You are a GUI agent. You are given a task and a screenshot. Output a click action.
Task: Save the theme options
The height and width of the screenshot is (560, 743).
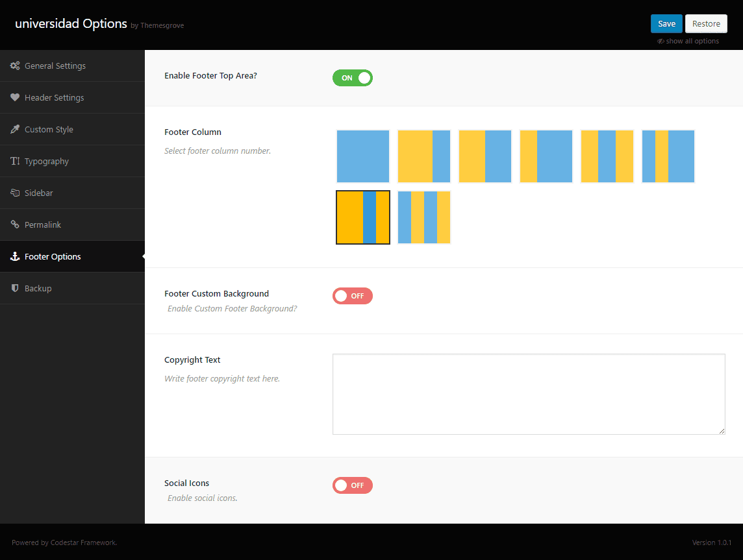point(666,24)
